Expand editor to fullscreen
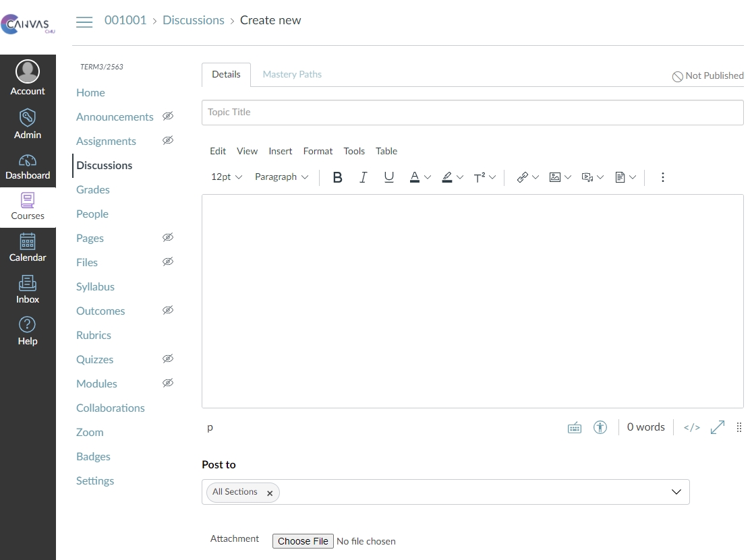Screen dimensions: 752x560 pos(718,427)
